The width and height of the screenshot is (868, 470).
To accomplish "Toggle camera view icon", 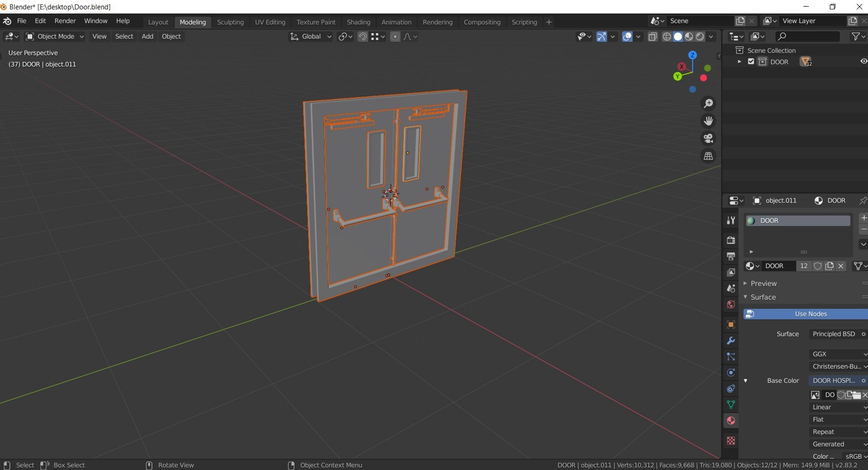I will click(x=708, y=138).
